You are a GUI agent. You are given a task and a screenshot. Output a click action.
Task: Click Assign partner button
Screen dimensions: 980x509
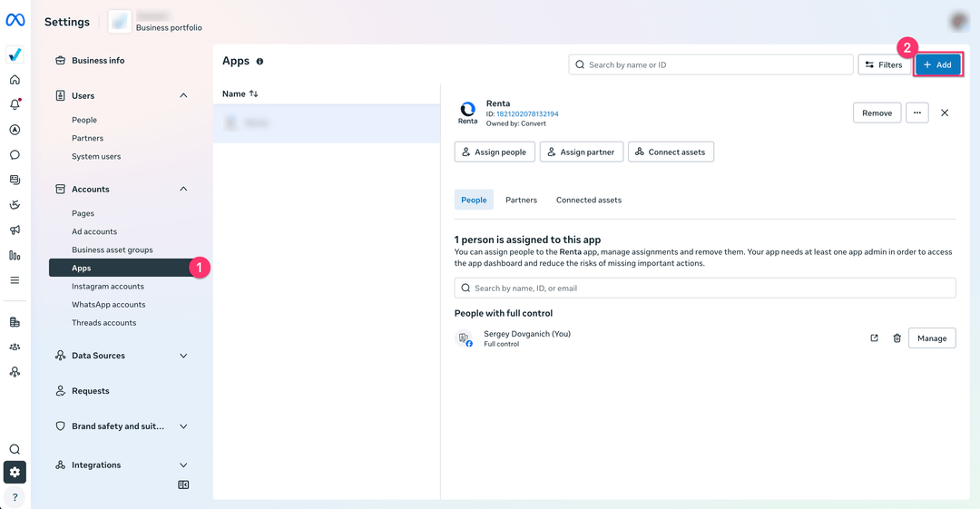click(582, 152)
